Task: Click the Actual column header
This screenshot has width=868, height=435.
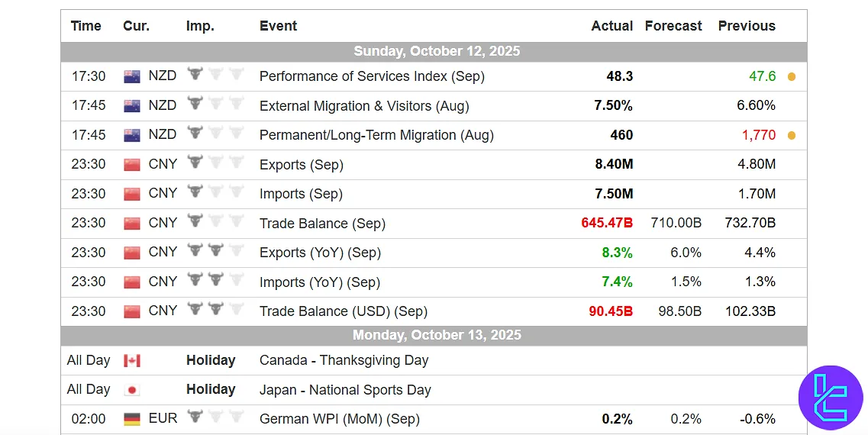Action: [x=611, y=26]
